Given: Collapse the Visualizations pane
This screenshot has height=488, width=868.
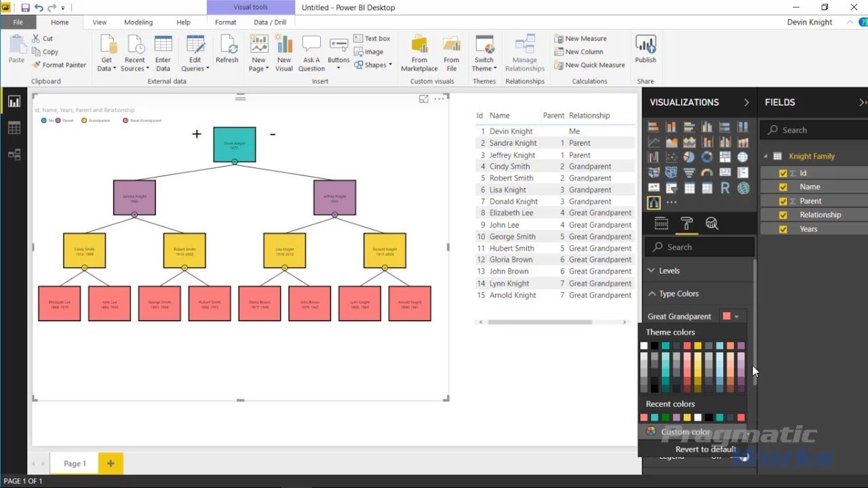Looking at the screenshot, I should click(746, 102).
